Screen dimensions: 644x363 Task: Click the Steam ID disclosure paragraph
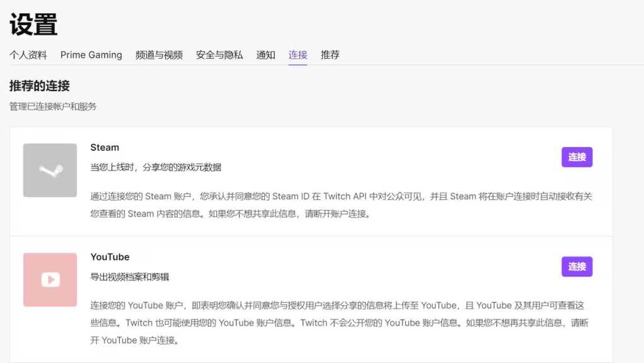(x=341, y=205)
